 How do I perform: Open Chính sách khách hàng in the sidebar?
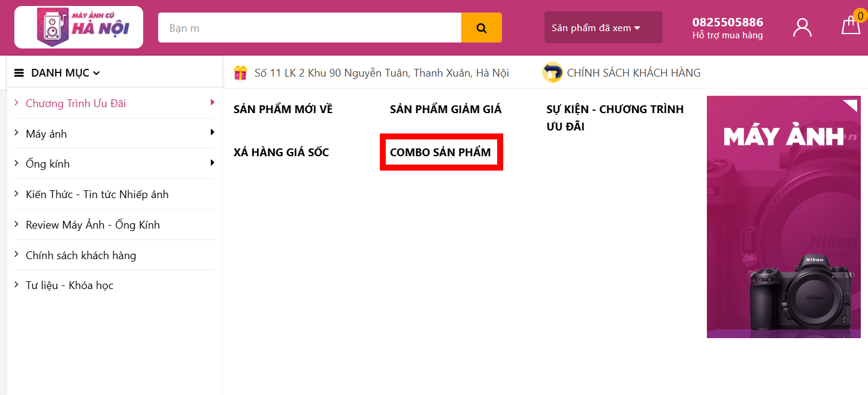point(81,256)
